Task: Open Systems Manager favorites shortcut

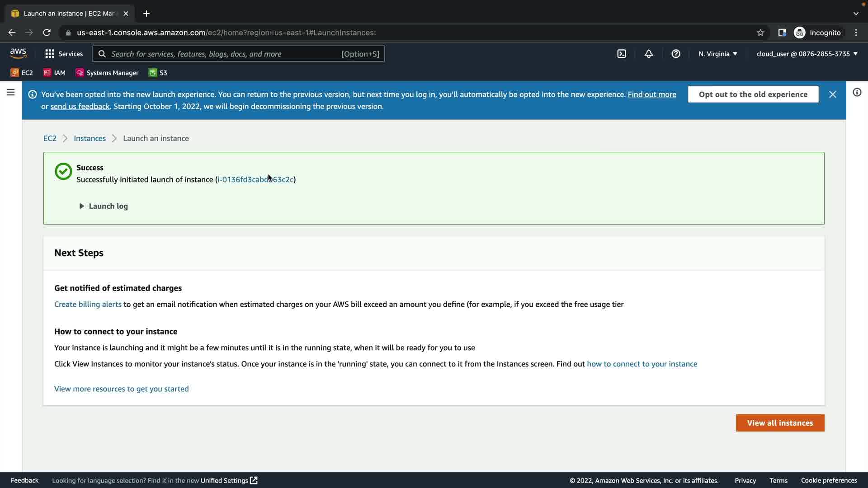Action: click(x=107, y=73)
